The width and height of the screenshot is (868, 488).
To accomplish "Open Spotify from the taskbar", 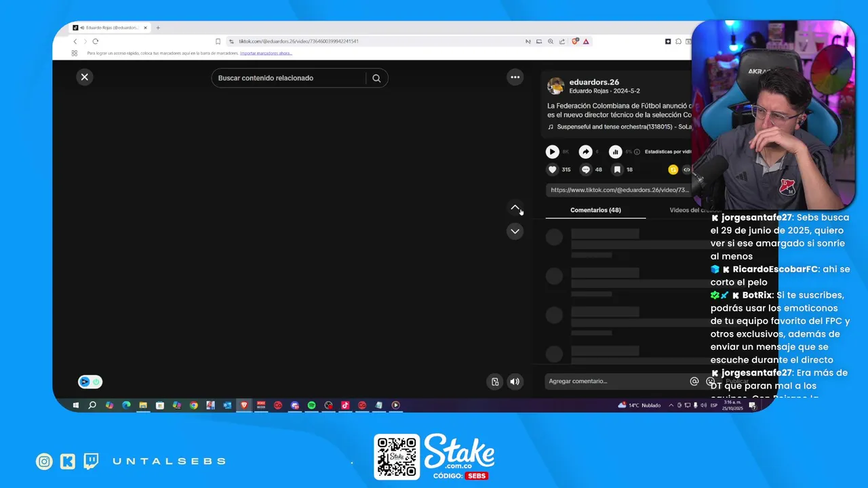I will (311, 405).
